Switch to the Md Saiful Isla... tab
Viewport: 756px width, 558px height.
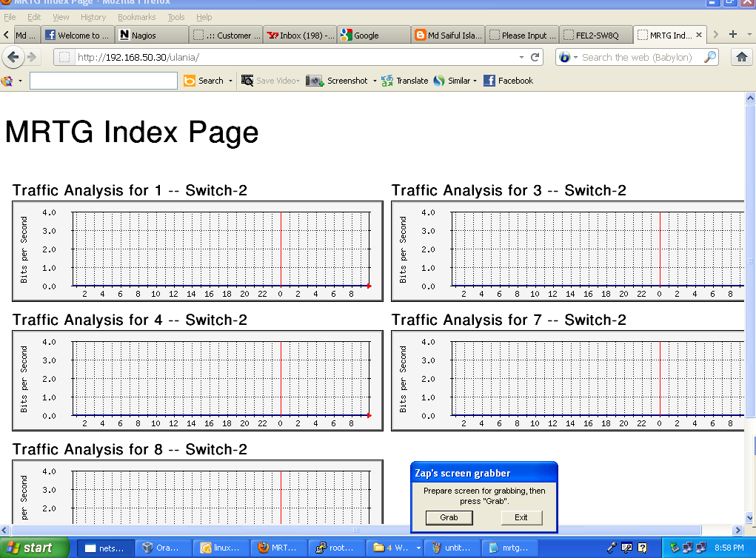448,36
